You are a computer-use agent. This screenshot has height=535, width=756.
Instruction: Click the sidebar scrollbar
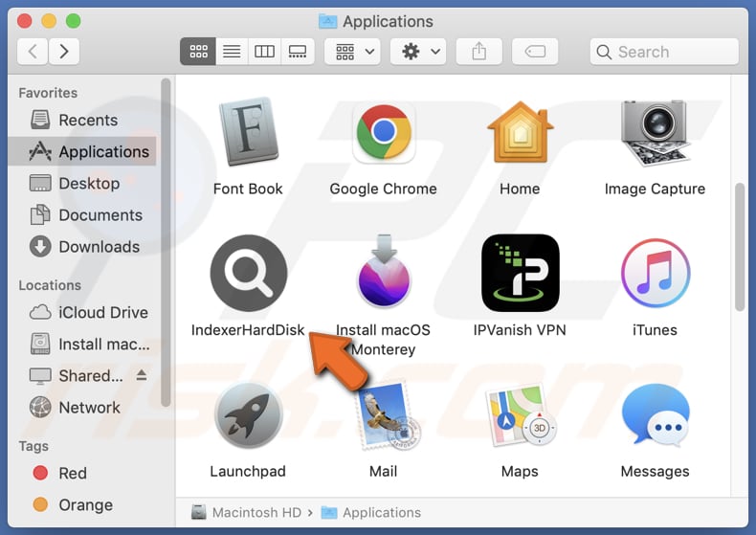166,242
